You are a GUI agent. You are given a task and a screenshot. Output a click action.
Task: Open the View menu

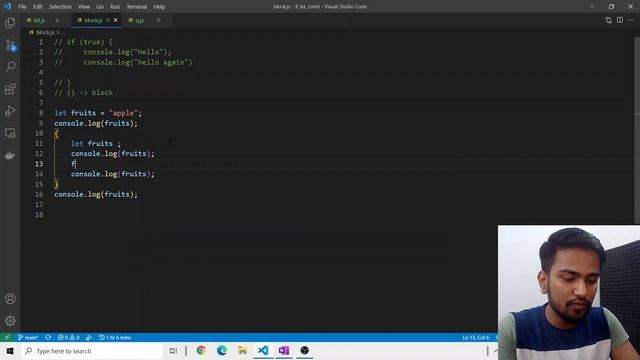(84, 7)
